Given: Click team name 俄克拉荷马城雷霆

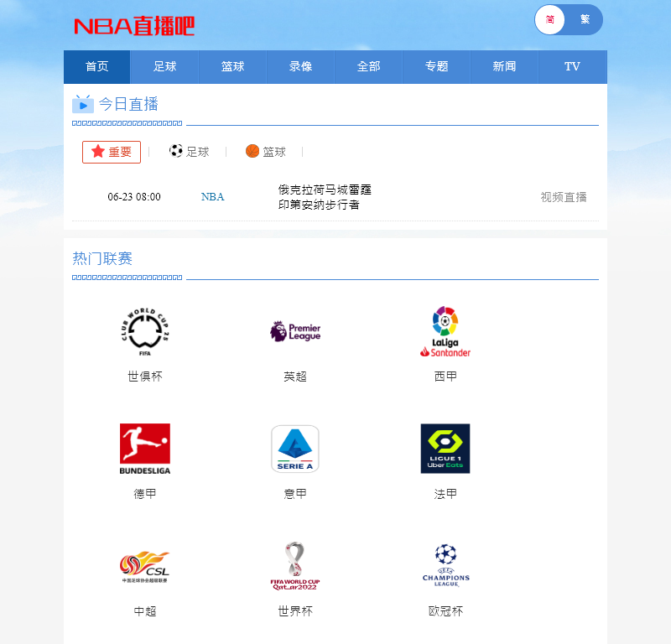Looking at the screenshot, I should [x=325, y=190].
